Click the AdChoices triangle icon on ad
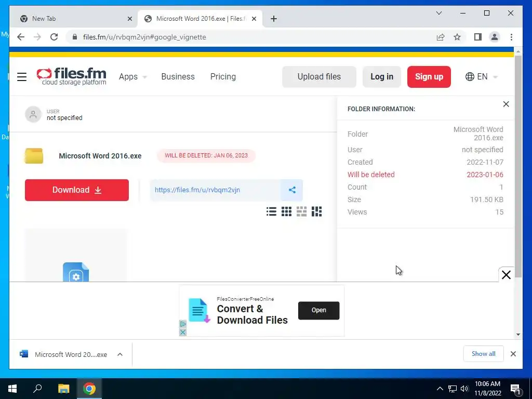The height and width of the screenshot is (399, 532). tap(182, 324)
